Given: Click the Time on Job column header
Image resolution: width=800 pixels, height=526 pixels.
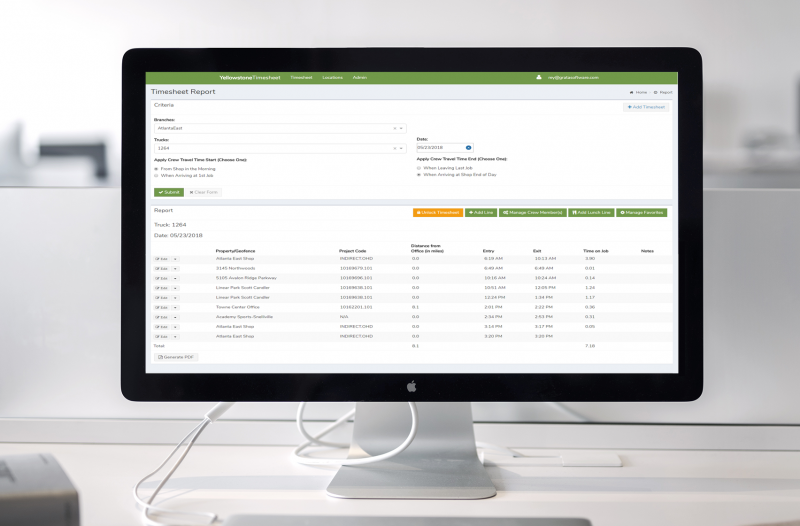Looking at the screenshot, I should click(595, 251).
